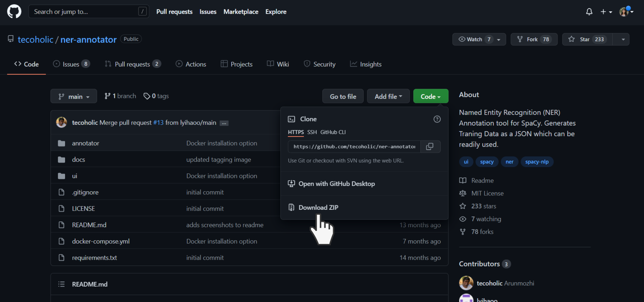644x302 pixels.
Task: Click the tag icon beside 0 tags
Action: [x=147, y=96]
